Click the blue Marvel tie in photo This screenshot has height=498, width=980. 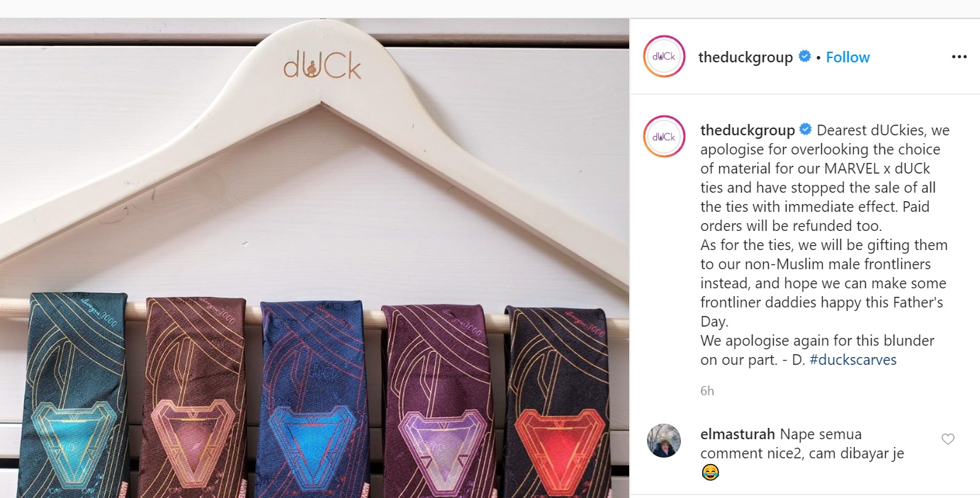(312, 399)
